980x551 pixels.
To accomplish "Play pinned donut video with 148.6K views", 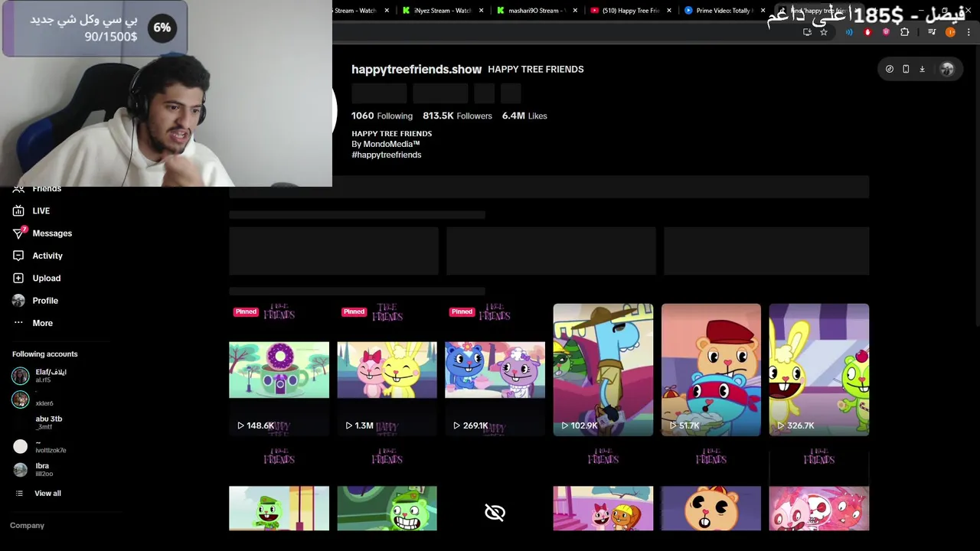I will point(279,370).
